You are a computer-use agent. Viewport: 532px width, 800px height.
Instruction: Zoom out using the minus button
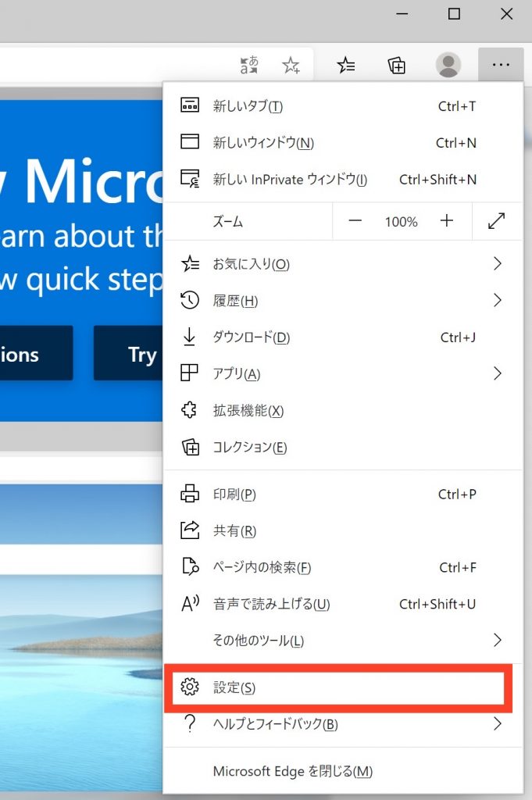[355, 222]
